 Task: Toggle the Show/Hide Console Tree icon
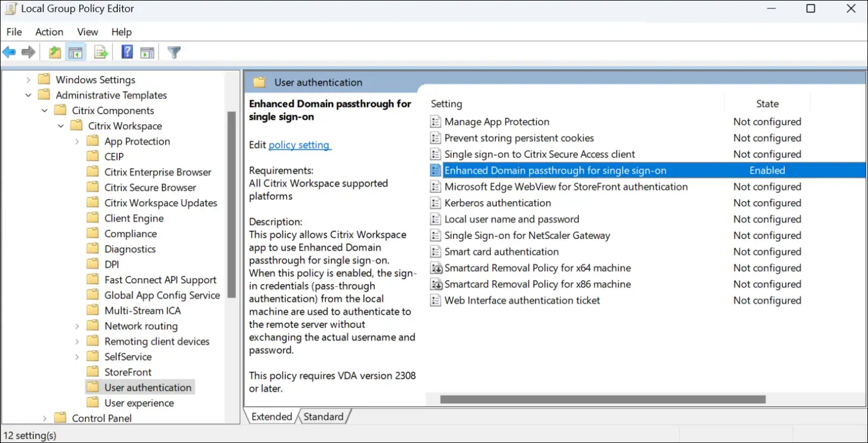[75, 53]
